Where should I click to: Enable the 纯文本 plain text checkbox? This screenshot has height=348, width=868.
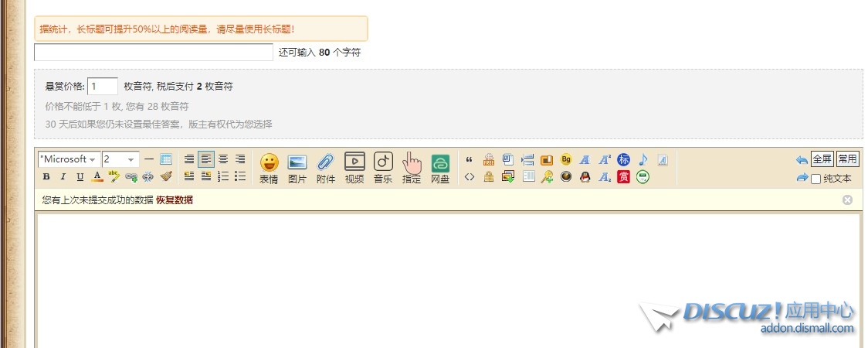point(815,179)
